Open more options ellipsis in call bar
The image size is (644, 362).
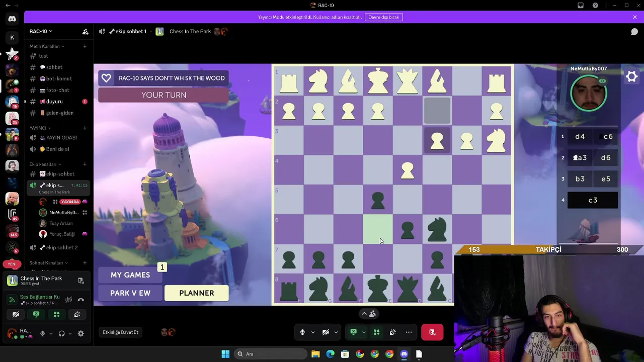pos(409,332)
